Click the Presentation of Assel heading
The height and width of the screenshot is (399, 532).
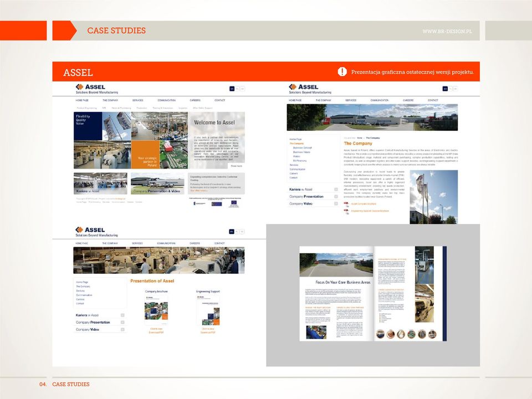coord(152,281)
